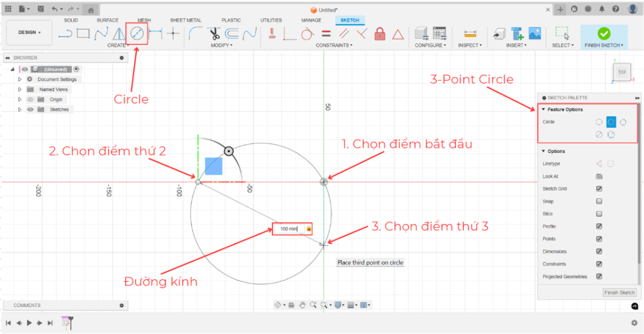Uncheck the Sketch Grid checkbox
The width and height of the screenshot is (644, 334).
[x=599, y=189]
